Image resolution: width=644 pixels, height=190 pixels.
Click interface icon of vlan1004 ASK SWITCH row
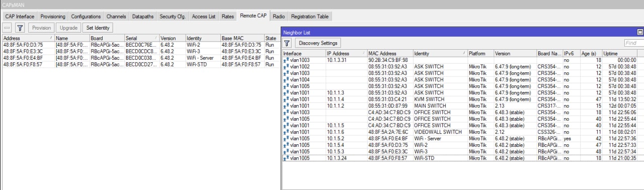(x=286, y=80)
